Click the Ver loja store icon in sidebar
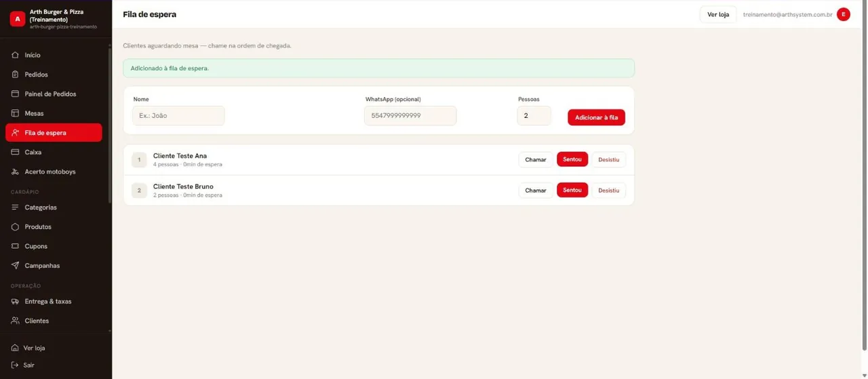868x379 pixels. (x=15, y=348)
